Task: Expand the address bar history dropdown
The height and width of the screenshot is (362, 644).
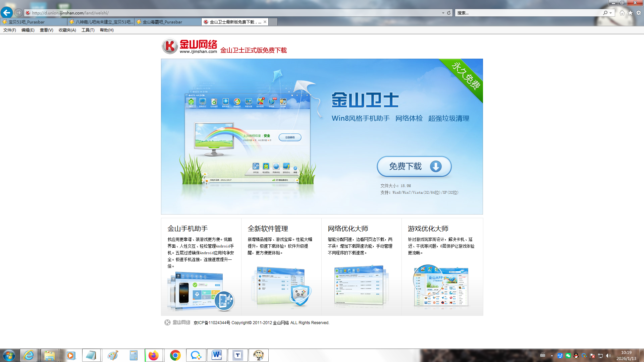Action: [x=443, y=13]
